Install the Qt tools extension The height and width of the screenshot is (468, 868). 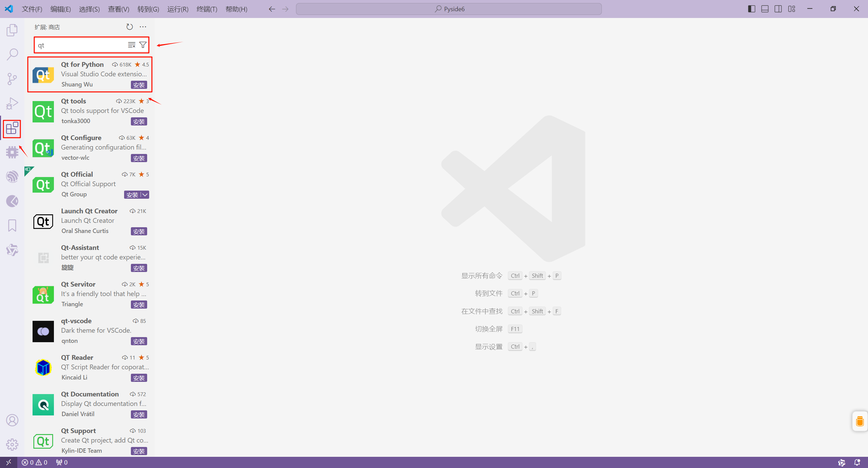139,121
